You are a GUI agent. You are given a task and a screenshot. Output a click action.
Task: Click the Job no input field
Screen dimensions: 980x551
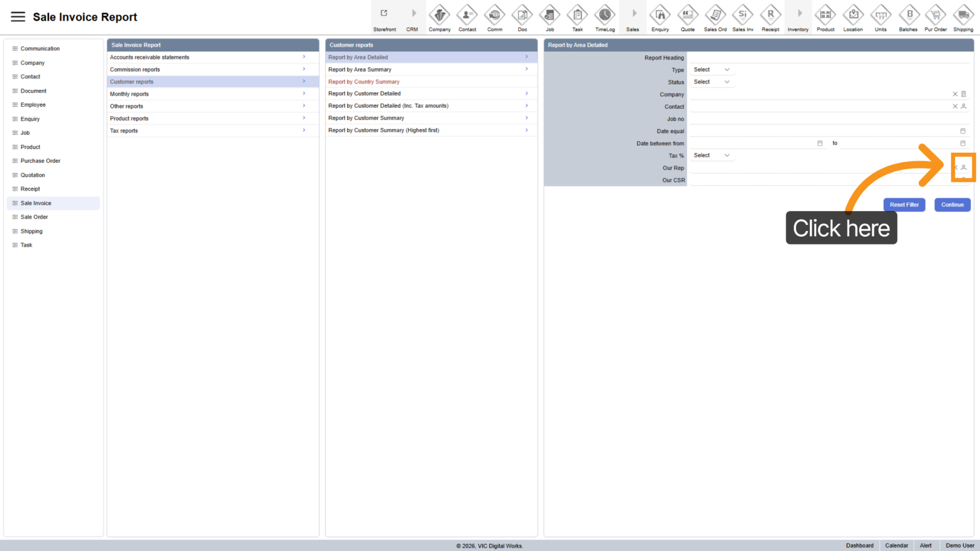pos(828,119)
